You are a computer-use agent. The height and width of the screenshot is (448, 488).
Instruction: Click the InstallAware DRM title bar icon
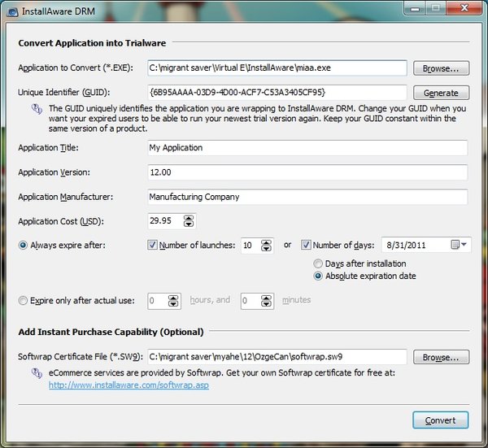click(12, 12)
